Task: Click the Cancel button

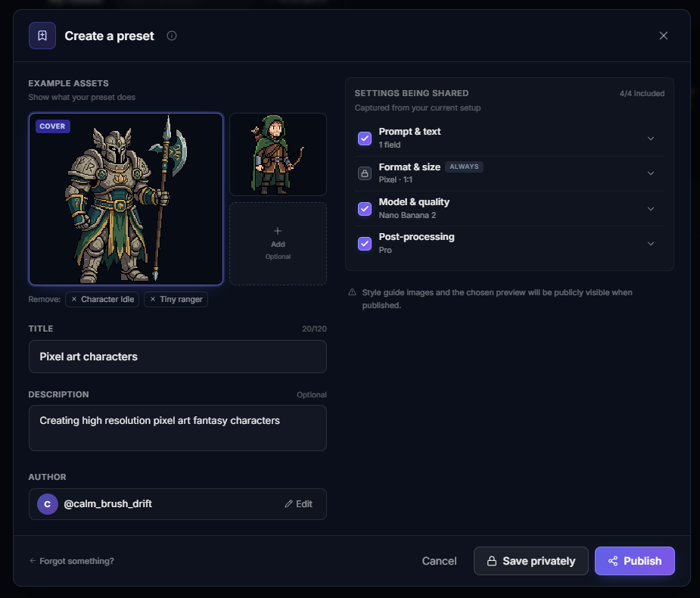Action: pyautogui.click(x=439, y=561)
